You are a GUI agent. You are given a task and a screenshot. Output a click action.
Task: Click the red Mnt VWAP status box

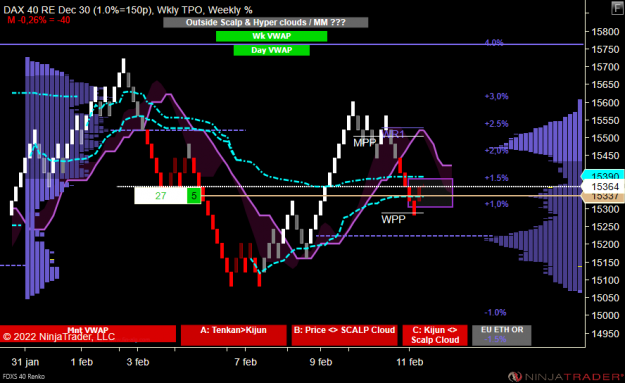click(88, 334)
